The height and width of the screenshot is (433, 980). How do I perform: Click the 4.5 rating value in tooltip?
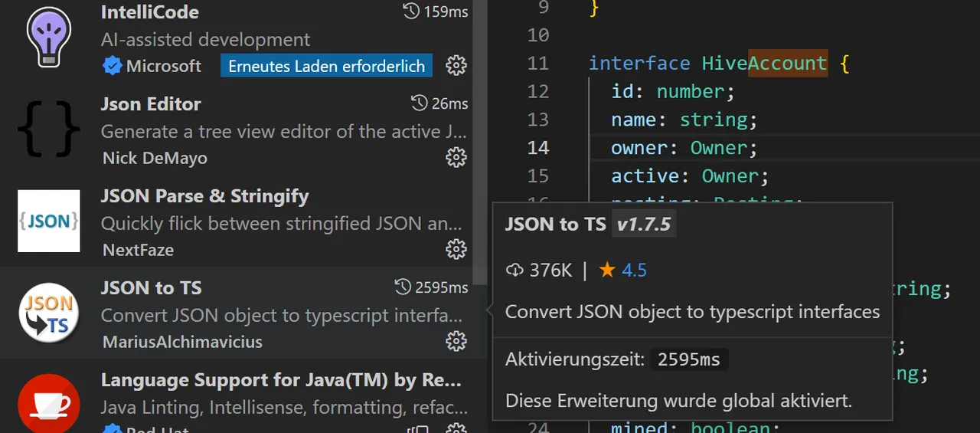point(634,270)
